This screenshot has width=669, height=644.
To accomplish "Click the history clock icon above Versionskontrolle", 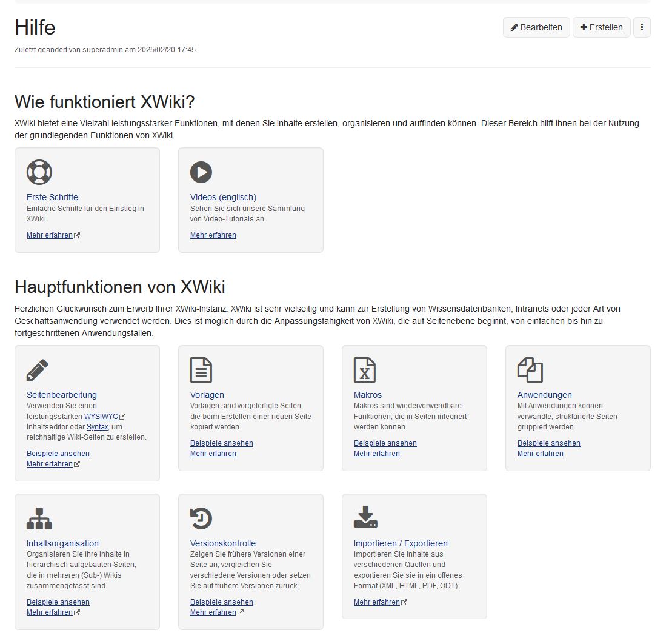I will [201, 518].
